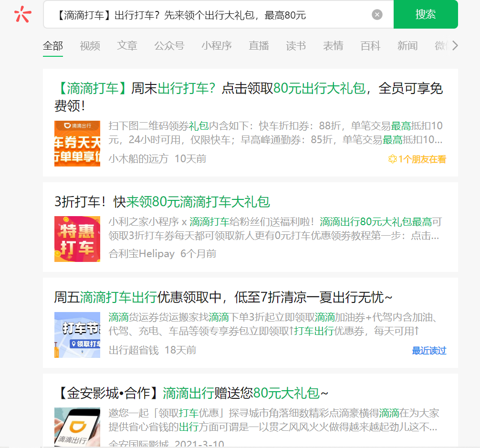Viewport: 480px width, 448px height.
Task: Switch to the 视频 tab
Action: tap(90, 46)
